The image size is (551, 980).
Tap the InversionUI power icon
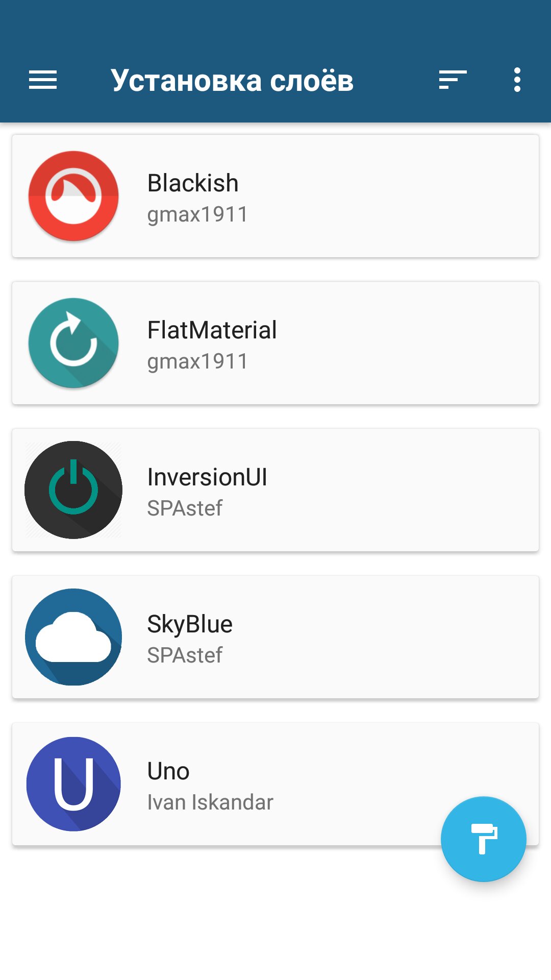pyautogui.click(x=73, y=490)
